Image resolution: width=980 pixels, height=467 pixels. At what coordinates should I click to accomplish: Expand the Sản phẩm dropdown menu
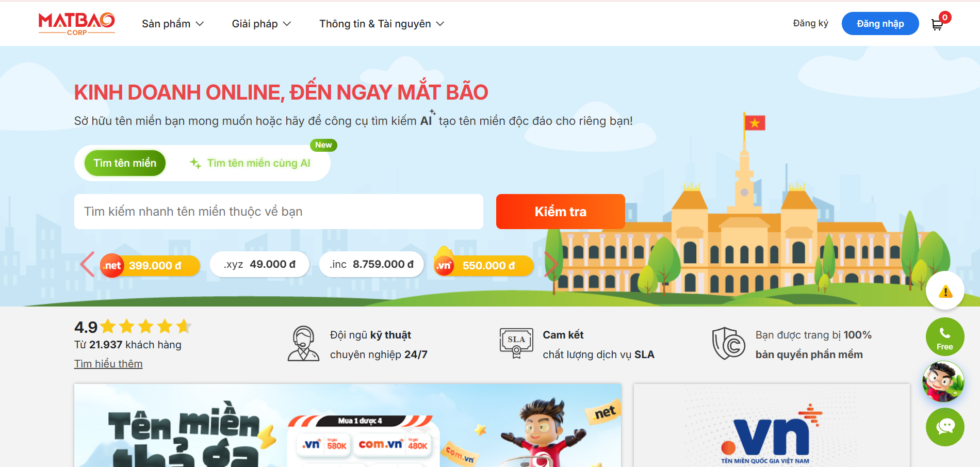173,24
